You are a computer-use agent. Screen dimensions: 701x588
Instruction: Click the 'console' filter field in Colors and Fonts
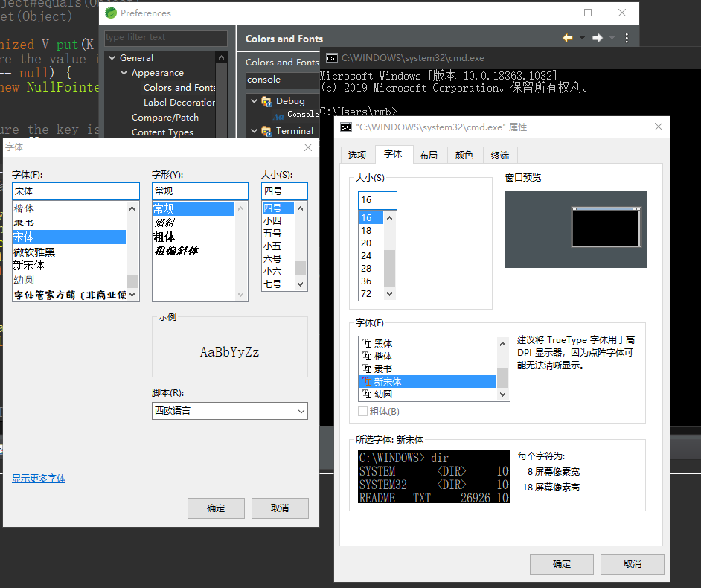pyautogui.click(x=282, y=80)
